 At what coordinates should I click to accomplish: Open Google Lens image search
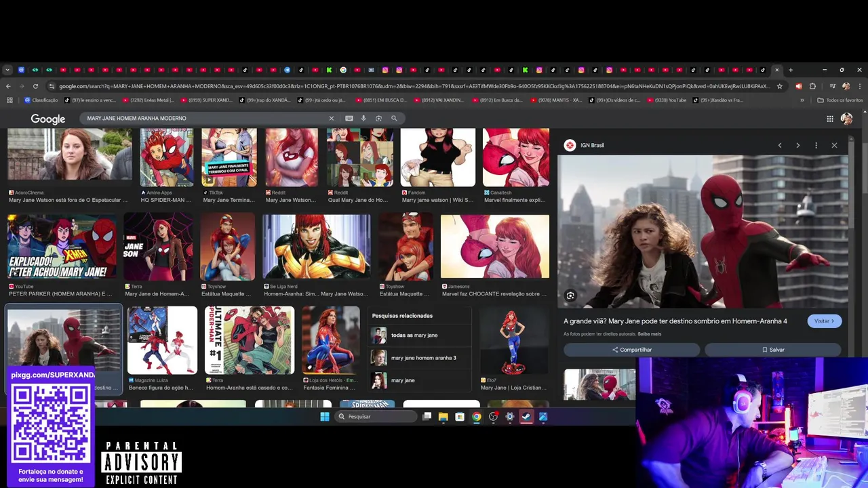tap(378, 118)
